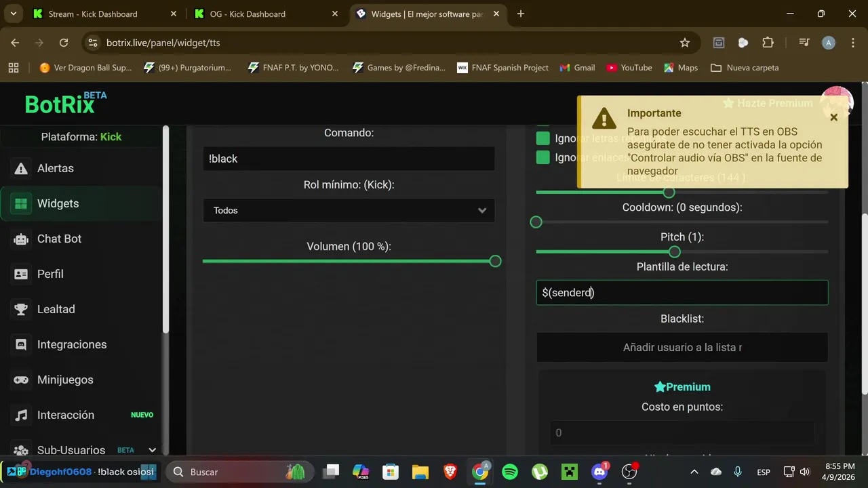This screenshot has width=868, height=488.
Task: Open the media controls icon in Chrome toolbar
Action: coord(804,43)
